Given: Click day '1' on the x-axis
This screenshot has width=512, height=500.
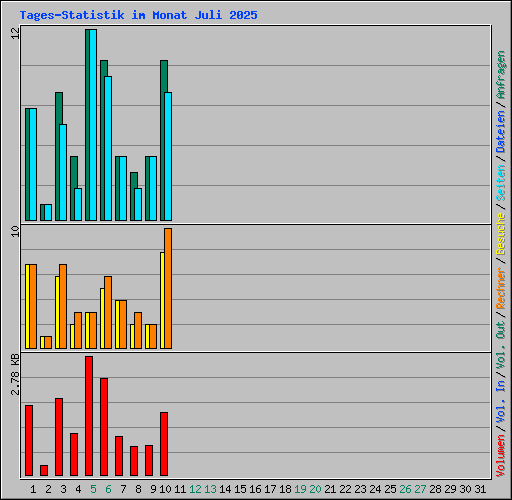Looking at the screenshot, I should [x=33, y=489].
